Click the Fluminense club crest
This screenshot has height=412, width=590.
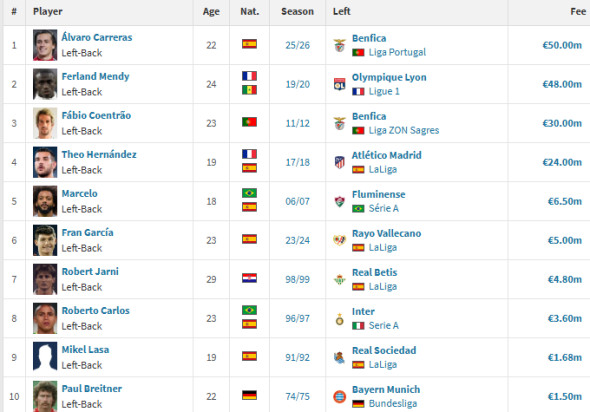(x=339, y=202)
